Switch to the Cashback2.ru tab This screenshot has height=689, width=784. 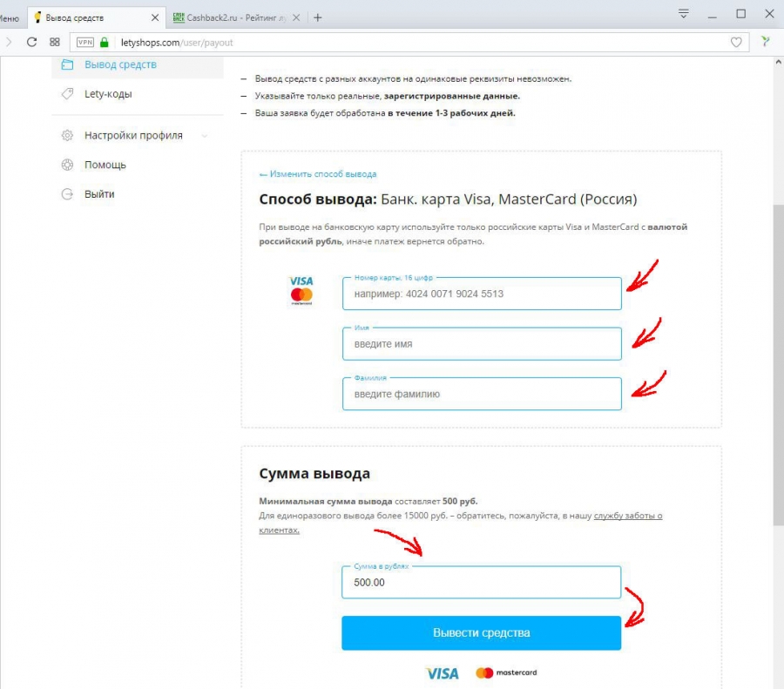230,17
